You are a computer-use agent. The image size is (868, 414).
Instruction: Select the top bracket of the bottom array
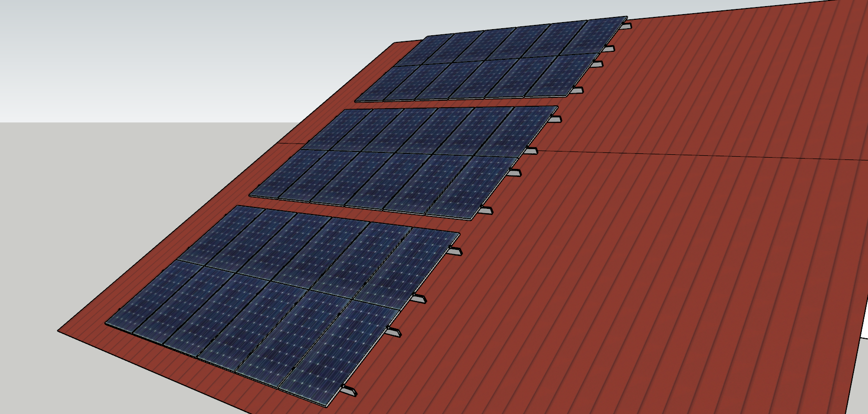coord(454,251)
